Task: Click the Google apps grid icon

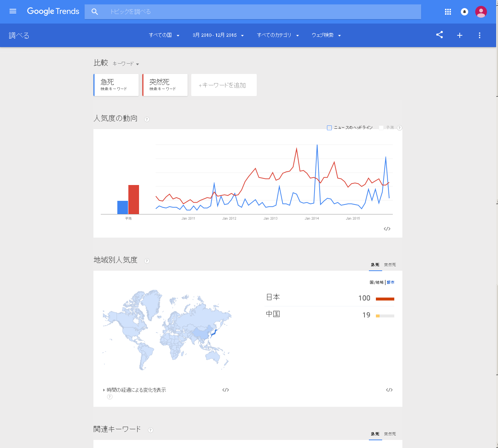Action: pos(448,12)
